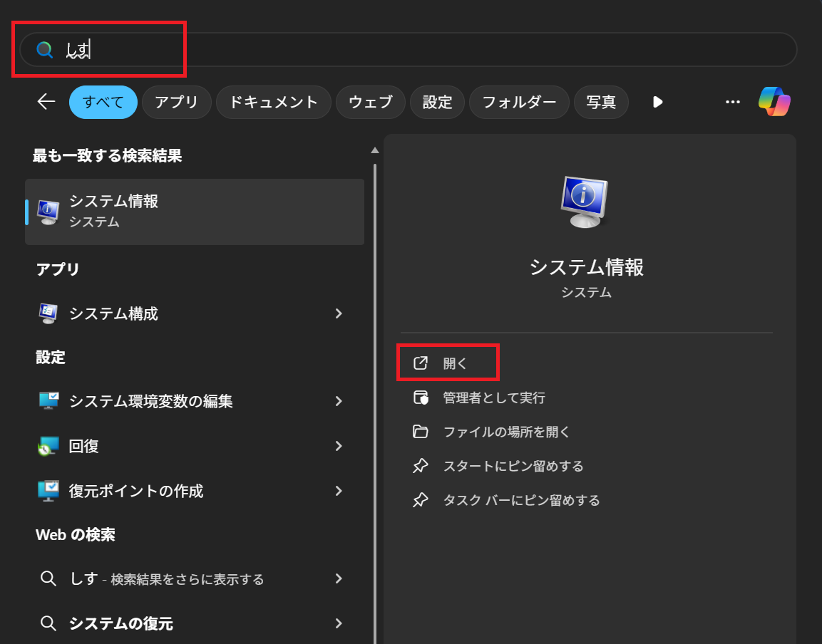Switch to the ドキュメント filter tab
This screenshot has width=822, height=644.
pos(274,102)
